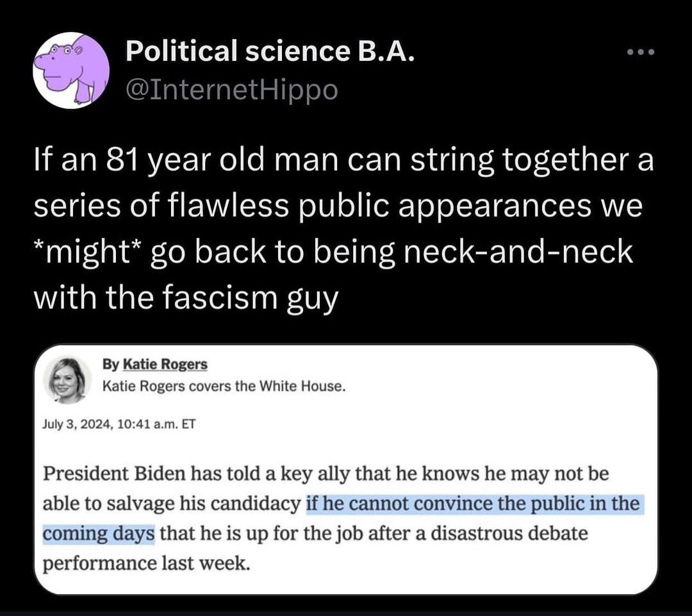Click the word "By" before the byline
Image resolution: width=692 pixels, height=616 pixels.
click(110, 364)
